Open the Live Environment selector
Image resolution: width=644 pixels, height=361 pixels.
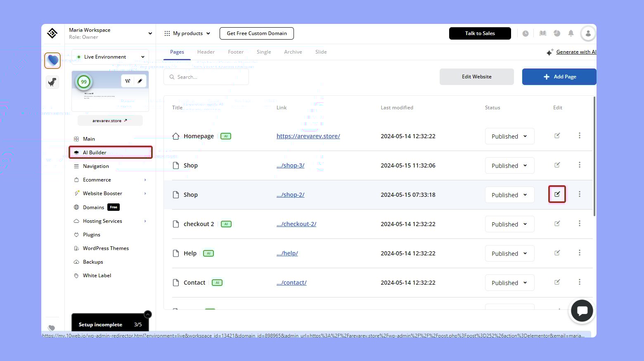[110, 57]
